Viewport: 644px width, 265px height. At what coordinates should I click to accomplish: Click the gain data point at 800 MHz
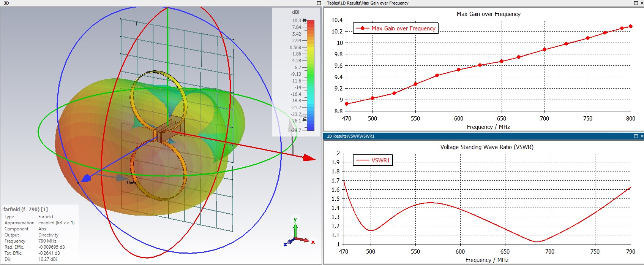click(x=631, y=26)
